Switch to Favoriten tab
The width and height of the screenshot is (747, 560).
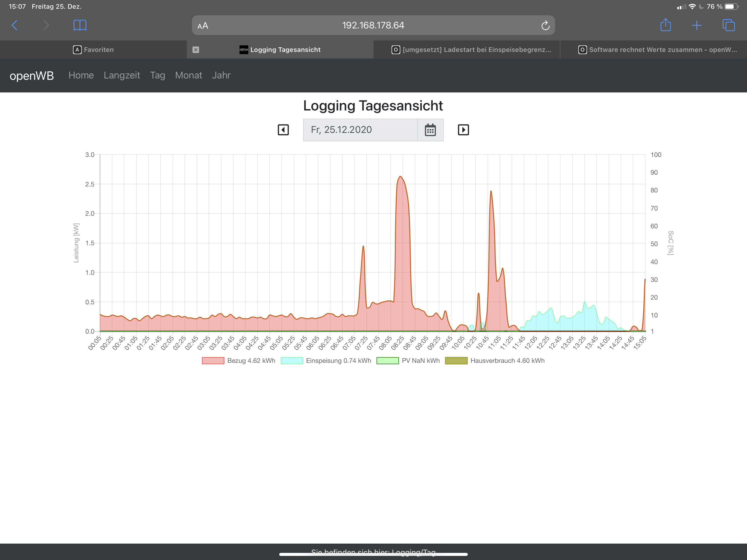pos(93,50)
